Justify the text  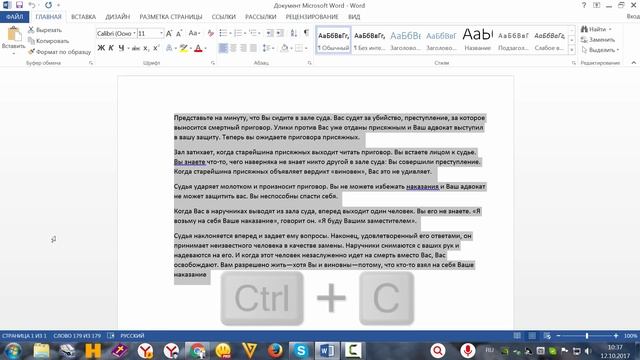253,48
